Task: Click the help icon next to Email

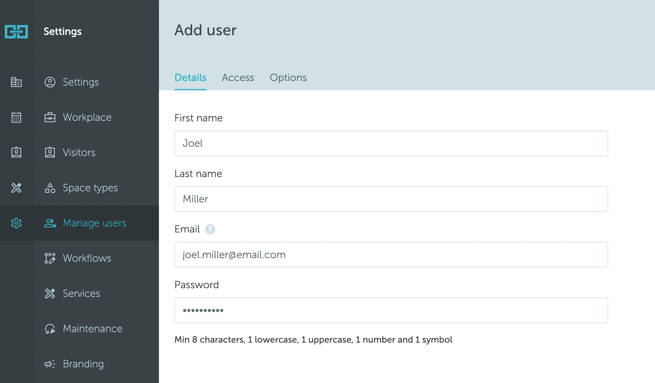Action: pos(210,229)
